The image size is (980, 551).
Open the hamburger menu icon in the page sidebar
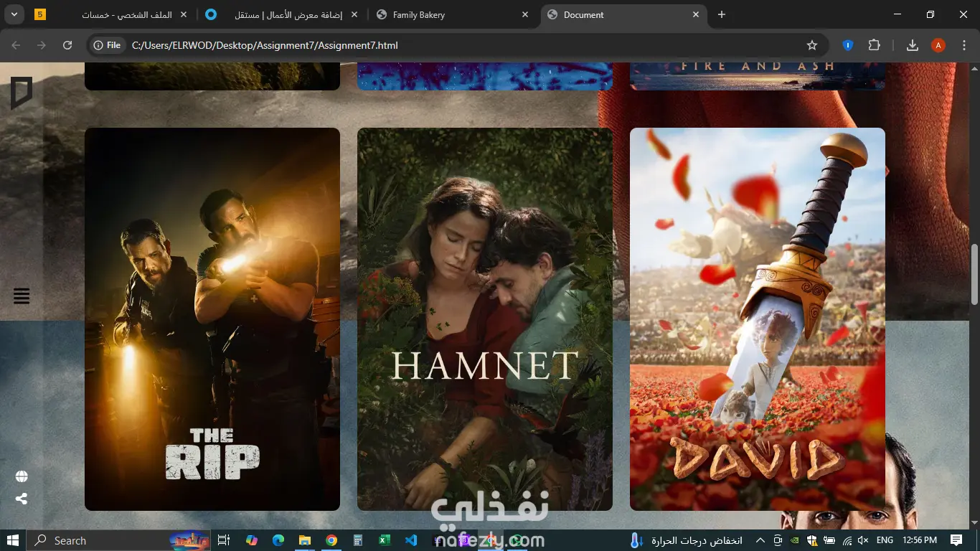click(22, 296)
